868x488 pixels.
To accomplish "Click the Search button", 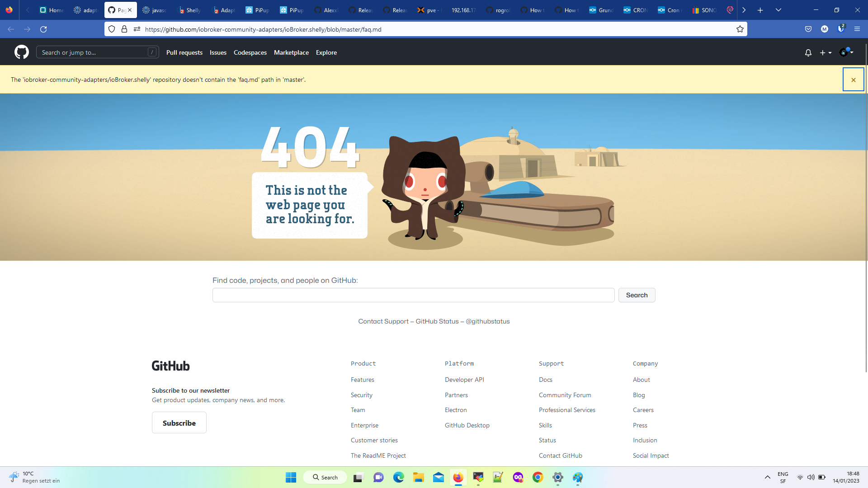I will (x=637, y=295).
